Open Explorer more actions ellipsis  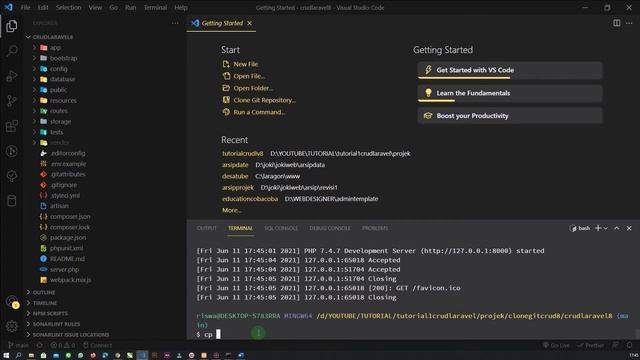[x=175, y=23]
